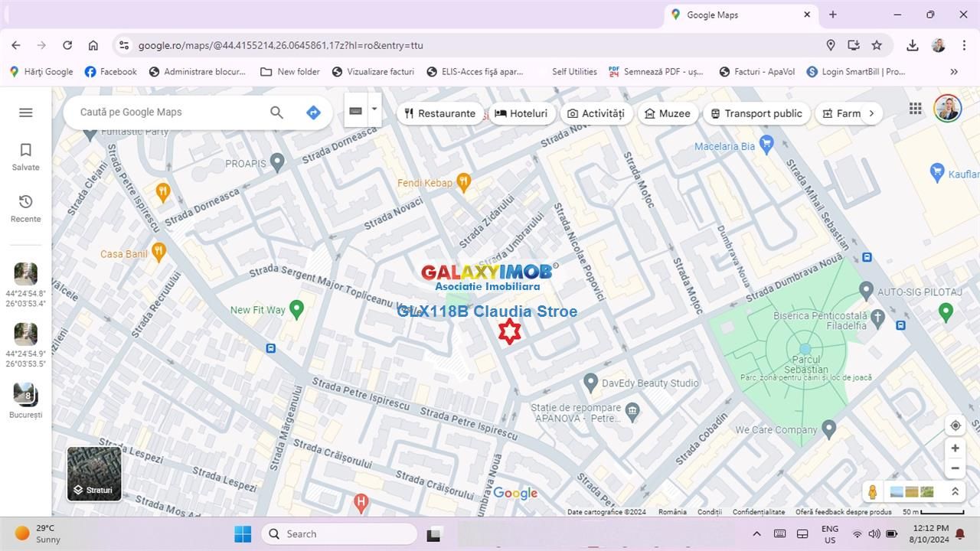Click the Salvate bookmark icon
This screenshot has height=551, width=980.
25,150
